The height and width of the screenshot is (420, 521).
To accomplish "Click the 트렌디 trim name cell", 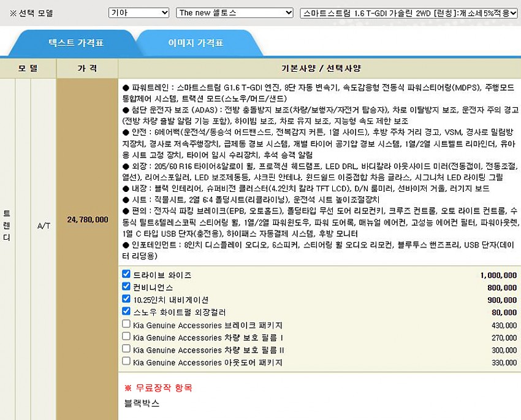I will click(7, 226).
